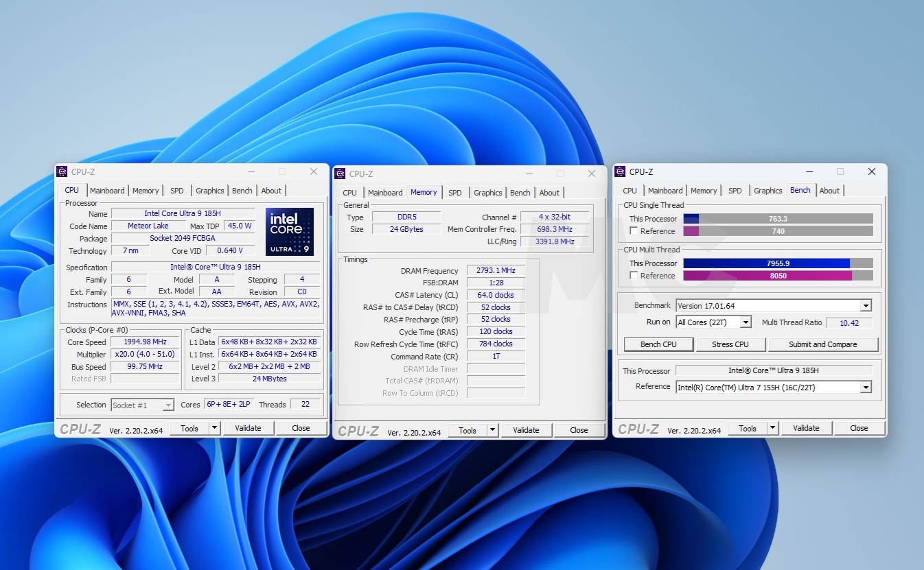Click the multi thread Reference bar 8050

[778, 276]
